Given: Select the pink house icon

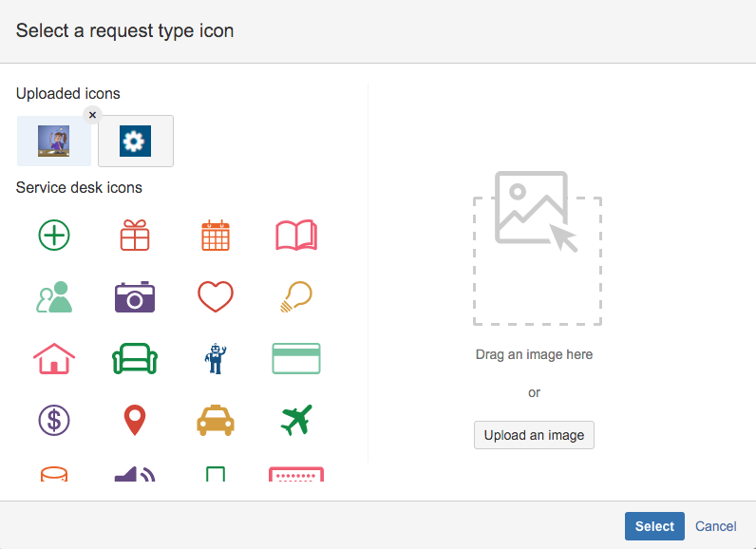Looking at the screenshot, I should [x=54, y=358].
